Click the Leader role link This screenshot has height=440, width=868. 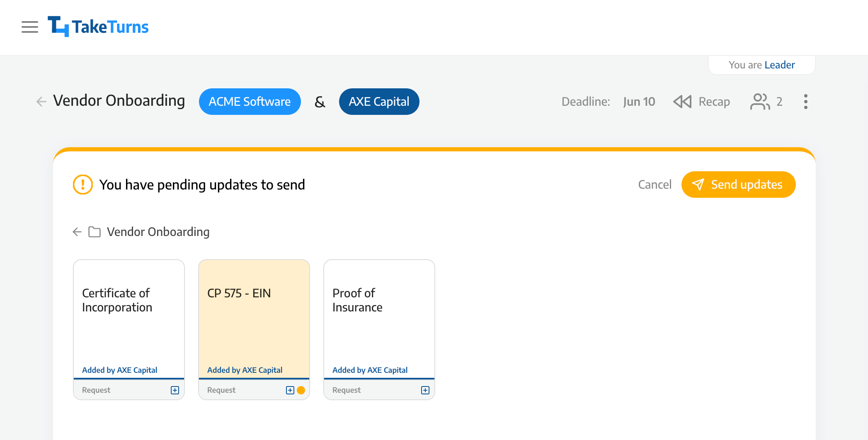[x=779, y=65]
